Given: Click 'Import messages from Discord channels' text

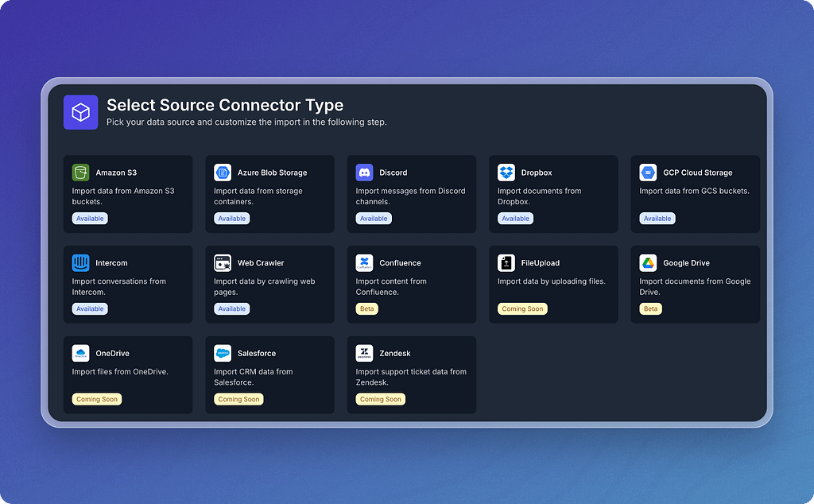Looking at the screenshot, I should point(411,196).
